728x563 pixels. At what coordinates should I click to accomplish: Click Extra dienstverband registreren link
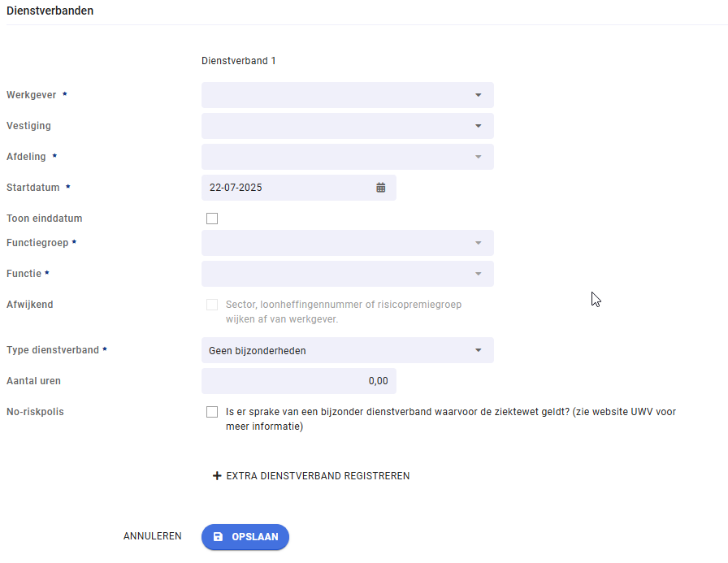(x=311, y=476)
